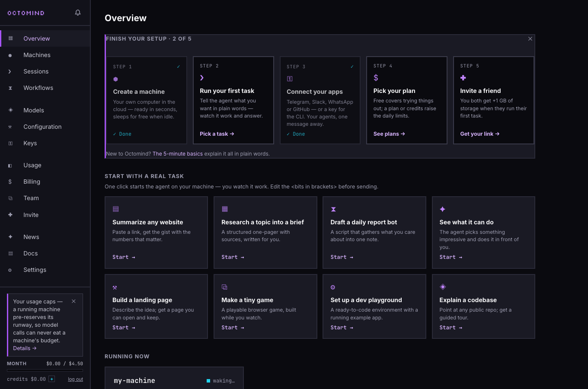Image resolution: width=588 pixels, height=389 pixels.
Task: Click the log out link
Action: click(75, 379)
